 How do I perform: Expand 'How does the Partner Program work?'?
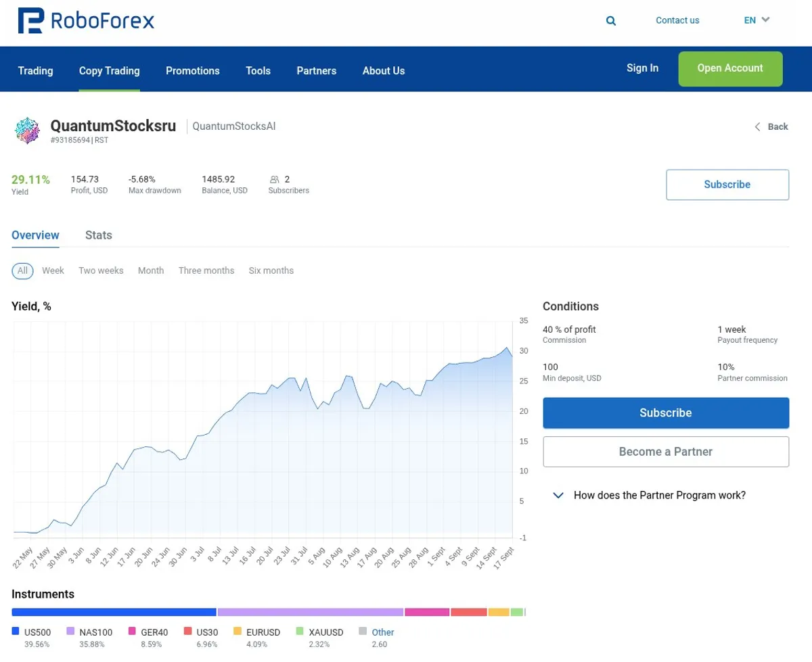(x=650, y=496)
